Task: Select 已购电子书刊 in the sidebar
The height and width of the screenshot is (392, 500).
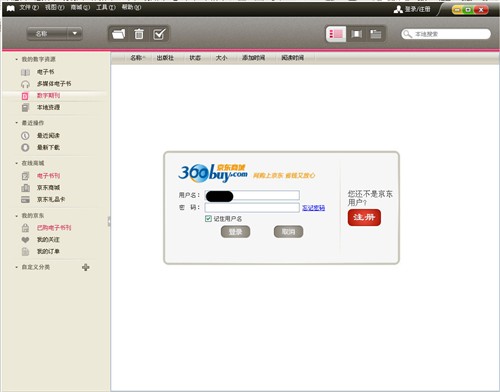Action: pos(54,228)
